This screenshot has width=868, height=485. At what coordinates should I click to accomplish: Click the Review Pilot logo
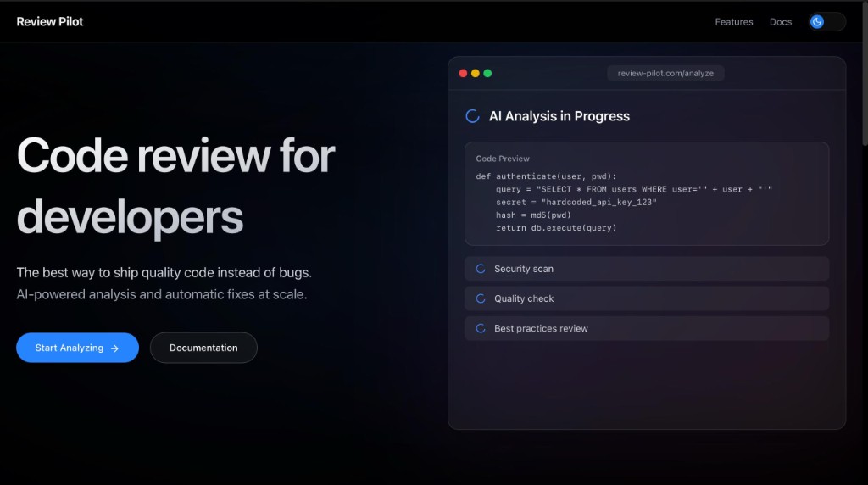[50, 21]
